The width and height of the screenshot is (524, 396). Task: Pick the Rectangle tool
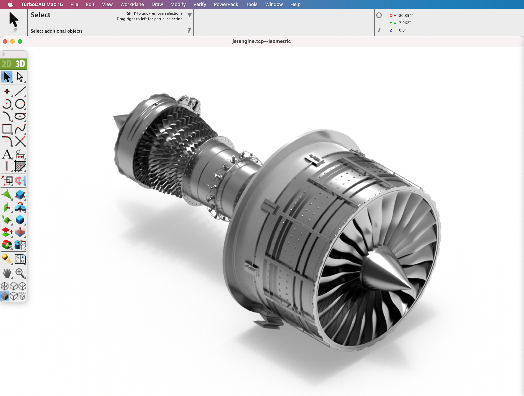tap(7, 129)
